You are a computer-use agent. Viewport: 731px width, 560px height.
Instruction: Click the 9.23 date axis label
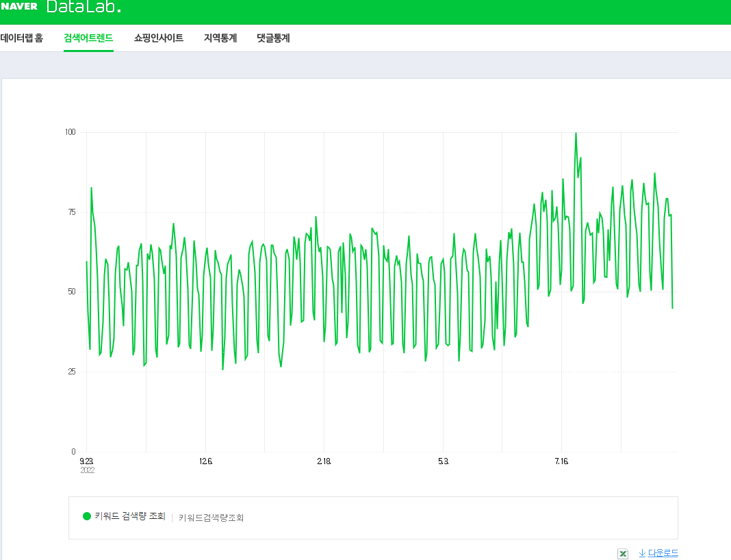(86, 461)
